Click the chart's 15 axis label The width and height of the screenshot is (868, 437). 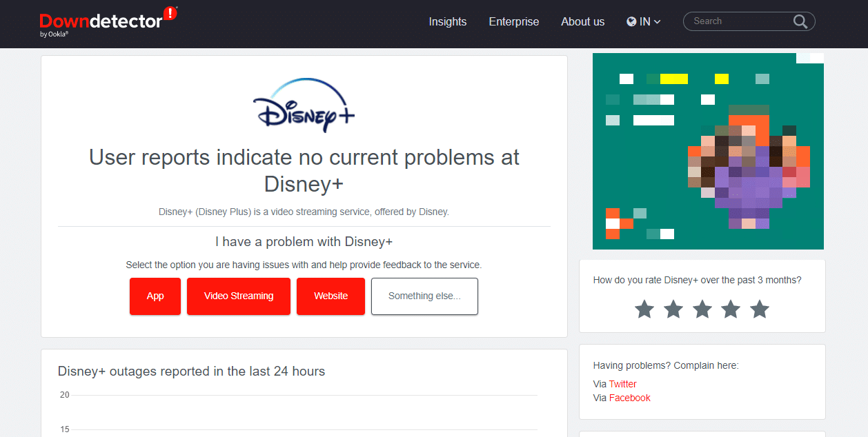[65, 429]
